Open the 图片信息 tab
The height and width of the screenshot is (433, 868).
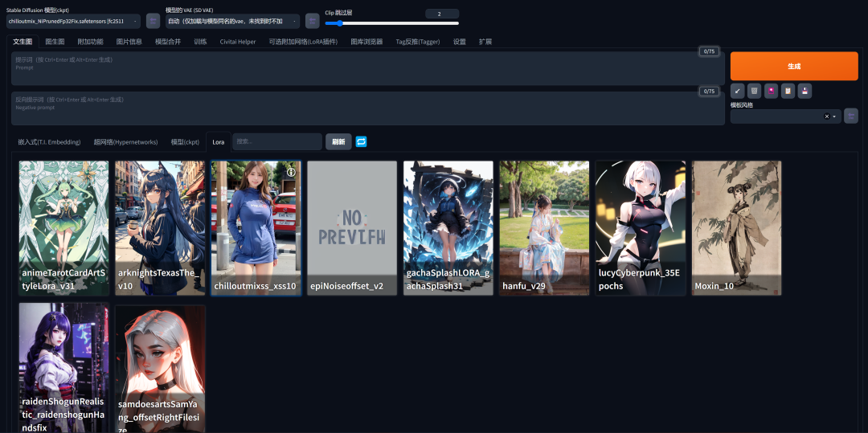(129, 42)
